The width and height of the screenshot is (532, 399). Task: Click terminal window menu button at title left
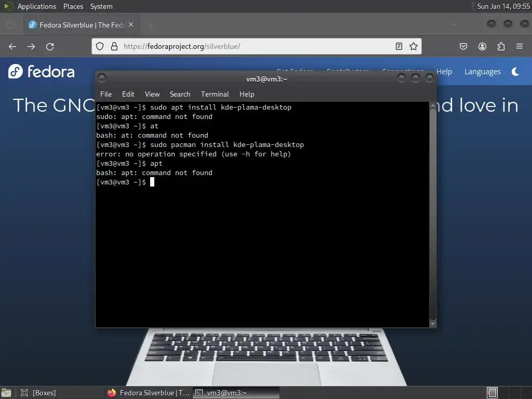[102, 78]
